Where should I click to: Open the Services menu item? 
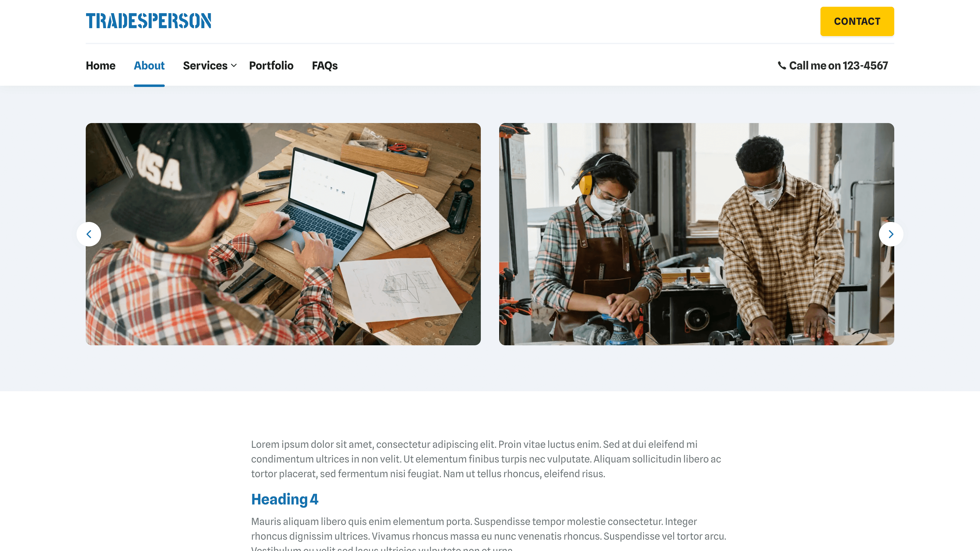coord(205,66)
